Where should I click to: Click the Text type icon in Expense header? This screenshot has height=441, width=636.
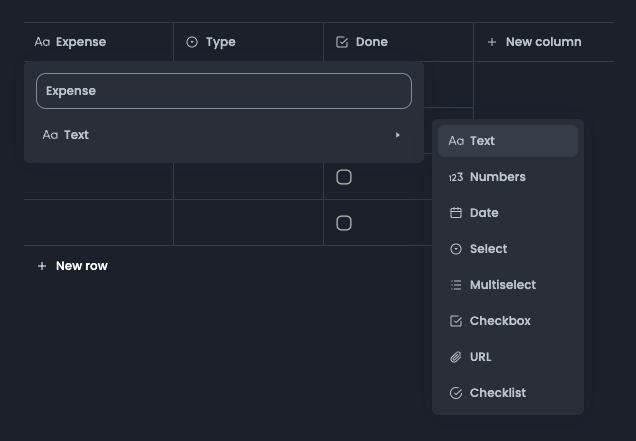[x=42, y=42]
